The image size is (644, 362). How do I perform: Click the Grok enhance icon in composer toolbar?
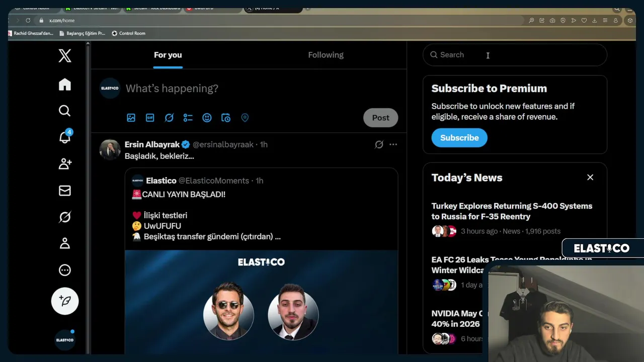(169, 118)
